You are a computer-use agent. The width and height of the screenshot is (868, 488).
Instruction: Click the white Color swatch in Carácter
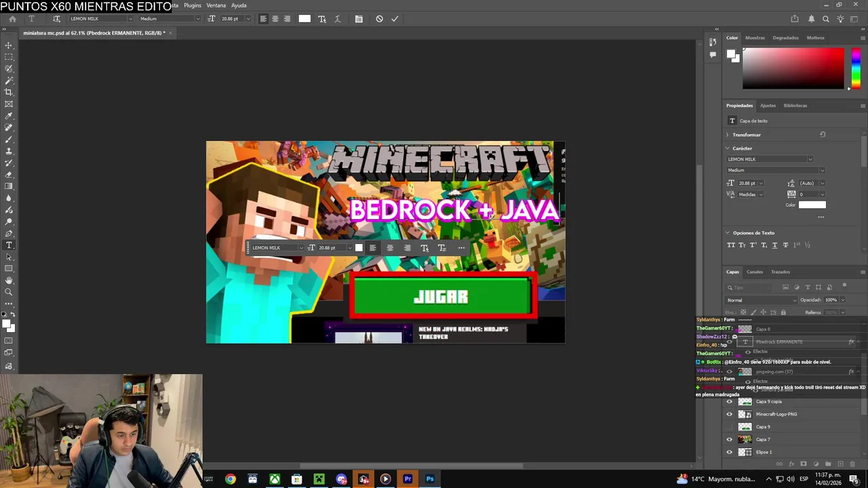pyautogui.click(x=812, y=205)
